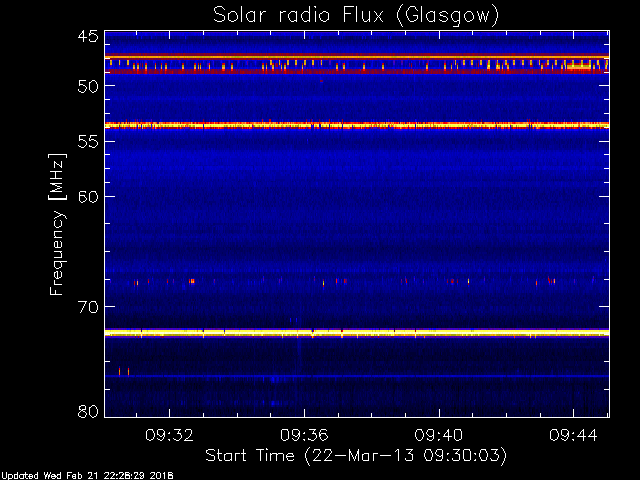The width and height of the screenshot is (640, 480).
Task: Click the 'Solar radio Flux (Glasgow)' title
Action: pyautogui.click(x=356, y=16)
